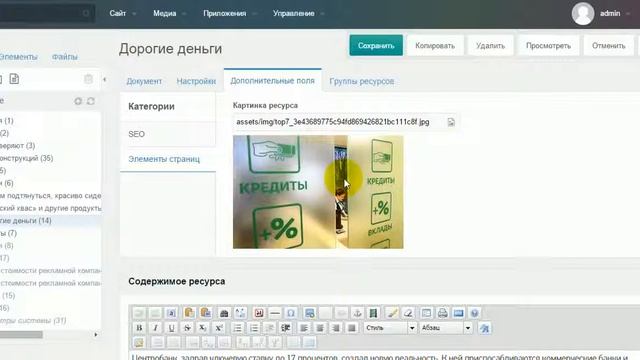Image resolution: width=640 pixels, height=360 pixels.
Task: Click the cleanup code brush icon
Action: [x=392, y=313]
